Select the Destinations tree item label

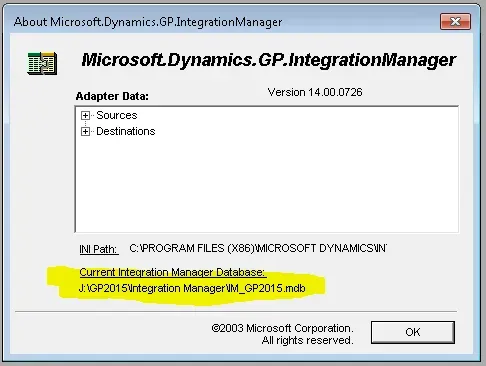pyautogui.click(x=126, y=131)
